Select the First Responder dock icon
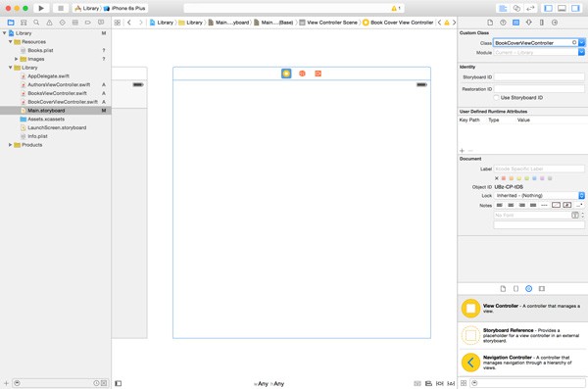This screenshot has width=588, height=389. point(302,73)
